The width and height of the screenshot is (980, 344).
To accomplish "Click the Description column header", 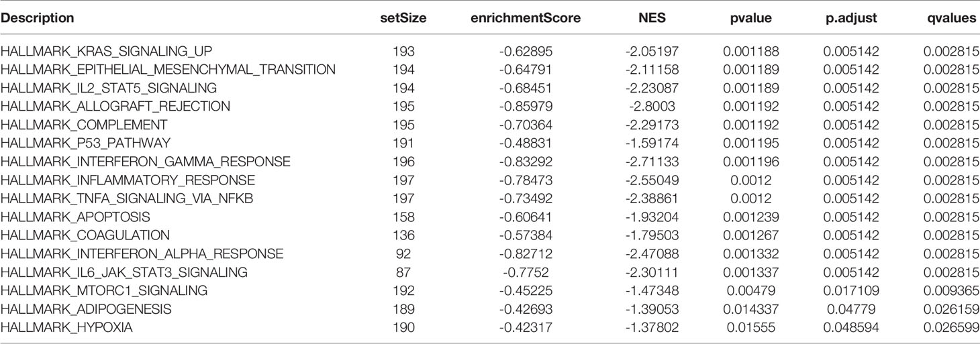I will (x=38, y=19).
